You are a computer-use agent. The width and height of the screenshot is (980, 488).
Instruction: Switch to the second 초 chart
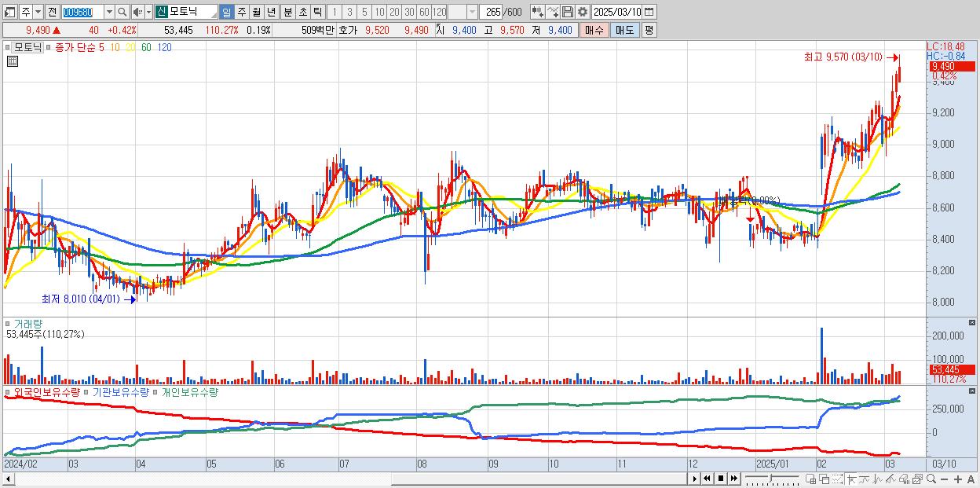tap(302, 12)
